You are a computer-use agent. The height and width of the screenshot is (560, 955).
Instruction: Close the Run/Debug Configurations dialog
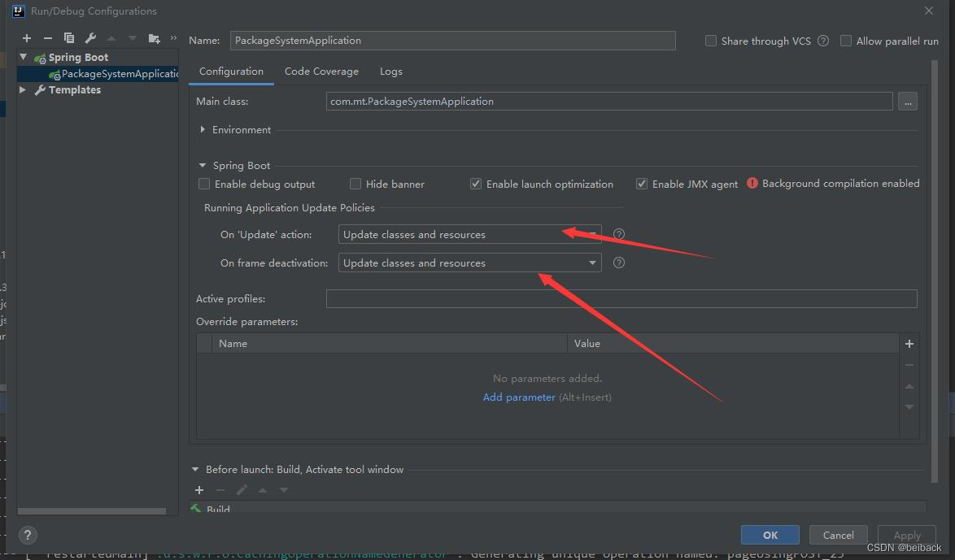929,11
